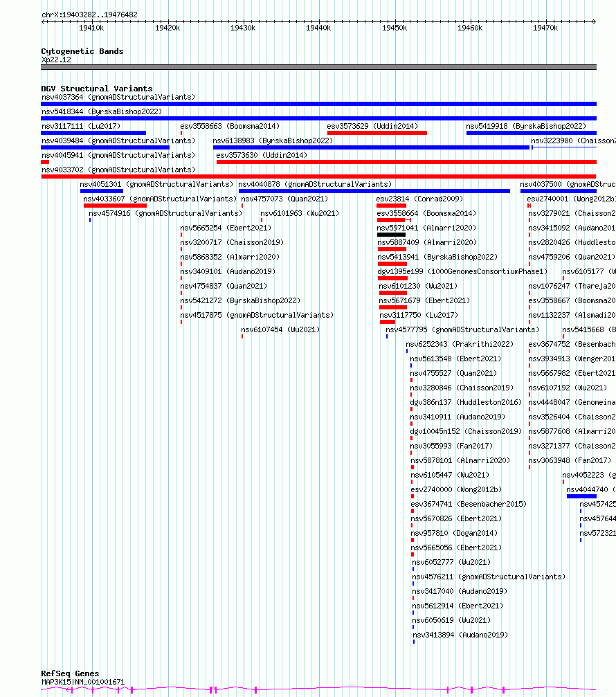Click the 19440k ruler position label
Screen dimensions: 616x697
point(318,28)
